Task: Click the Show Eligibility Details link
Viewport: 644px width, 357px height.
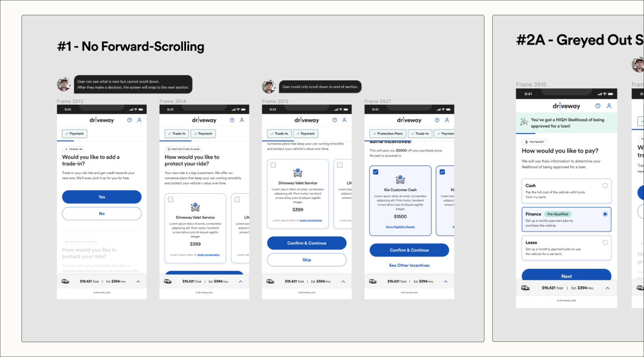Action: click(400, 227)
